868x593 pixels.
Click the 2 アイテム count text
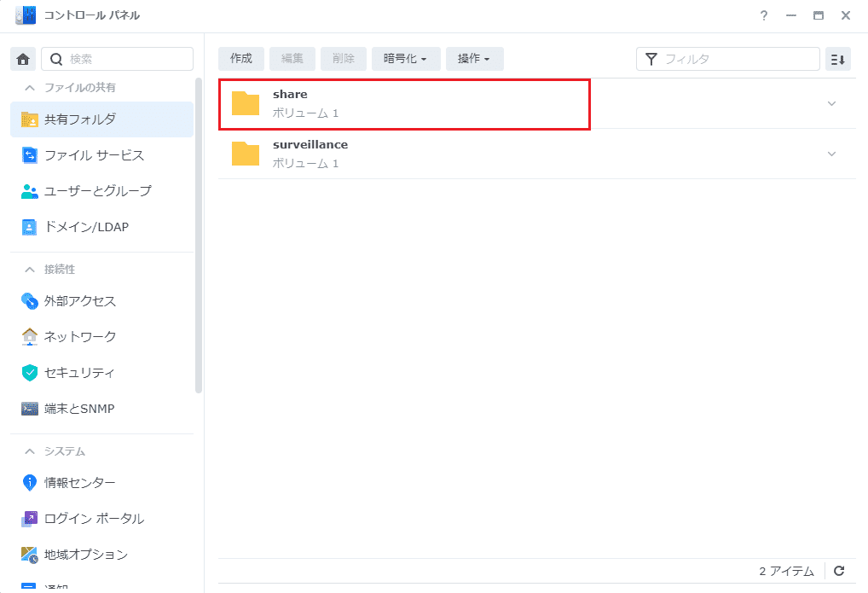coord(787,571)
